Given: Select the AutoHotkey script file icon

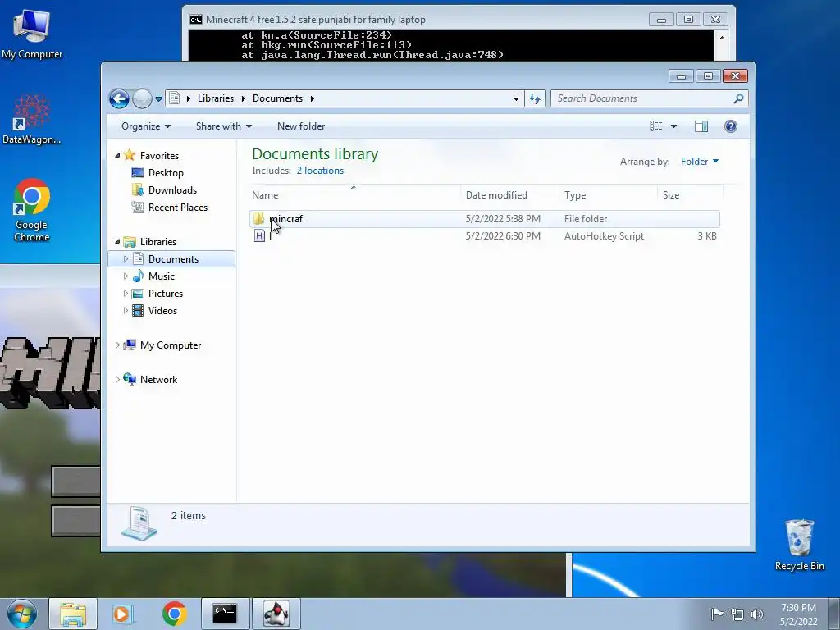Looking at the screenshot, I should click(x=259, y=235).
